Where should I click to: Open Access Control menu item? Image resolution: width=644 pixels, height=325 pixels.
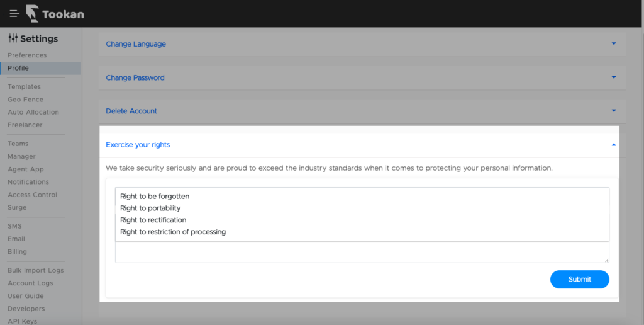(33, 195)
